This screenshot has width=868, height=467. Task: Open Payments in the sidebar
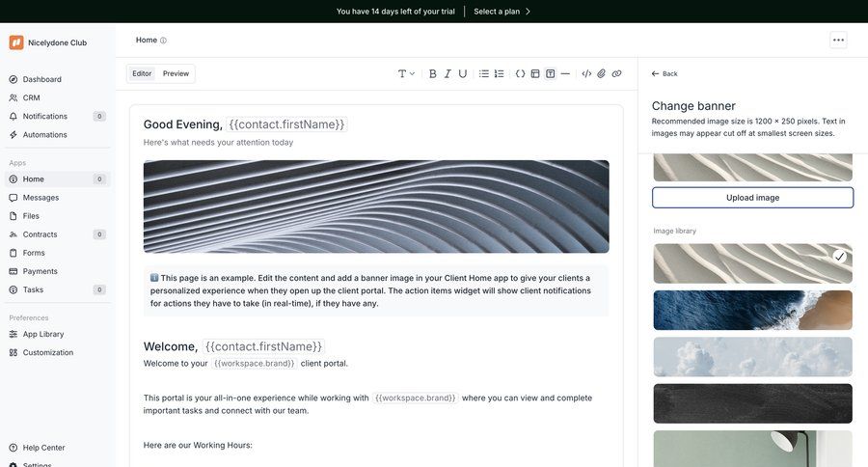click(x=58, y=271)
